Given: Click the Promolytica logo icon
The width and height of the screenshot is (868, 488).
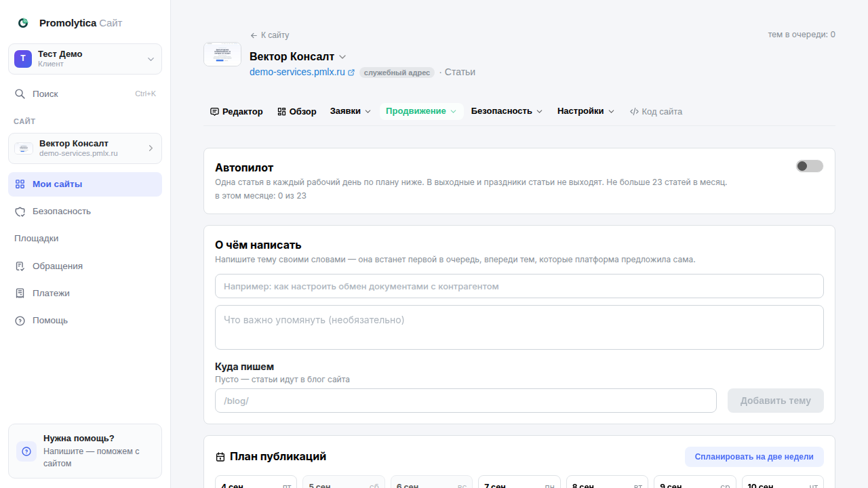Looking at the screenshot, I should [23, 23].
